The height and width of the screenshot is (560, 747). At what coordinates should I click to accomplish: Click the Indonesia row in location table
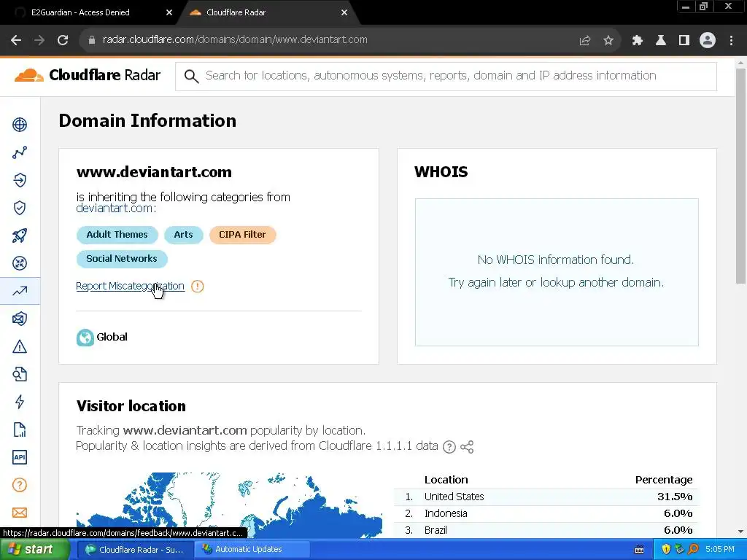(x=546, y=513)
